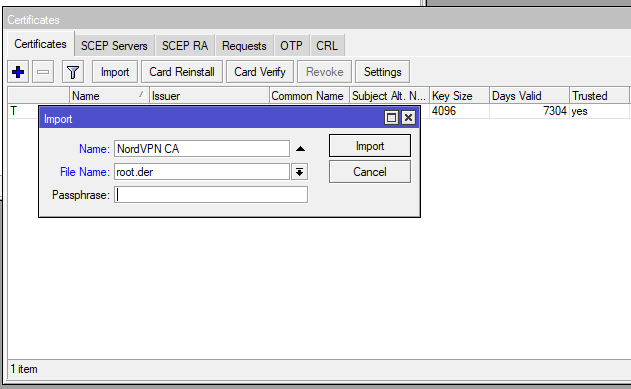Click the minus remove certificate icon

point(43,72)
